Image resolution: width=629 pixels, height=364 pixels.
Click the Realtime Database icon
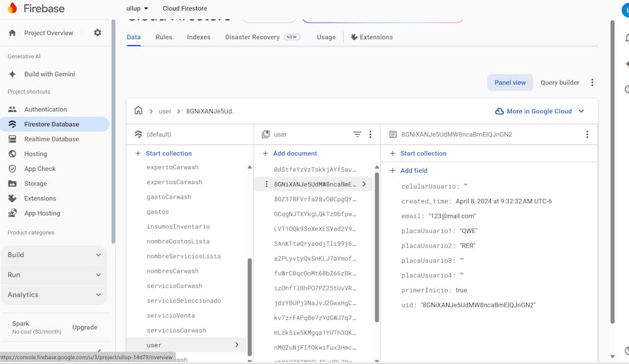(13, 139)
